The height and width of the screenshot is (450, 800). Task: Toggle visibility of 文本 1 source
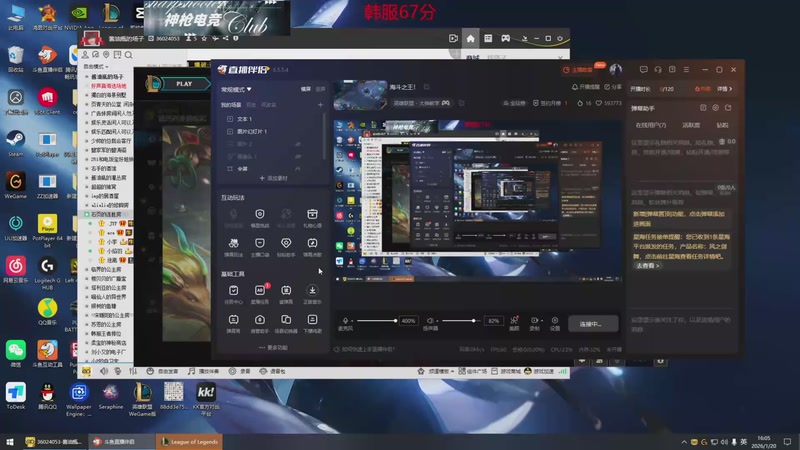[230, 119]
